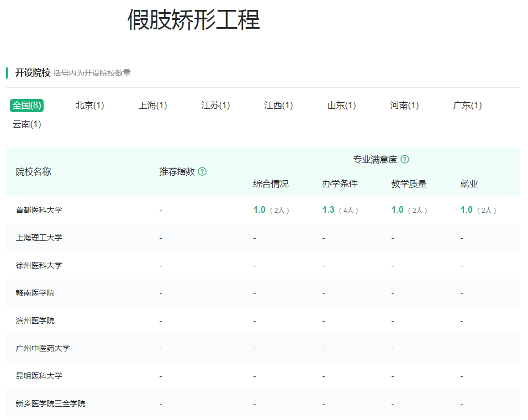Image resolution: width=528 pixels, height=420 pixels.
Task: Click the 赣南医学院 school name
Action: pos(35,293)
